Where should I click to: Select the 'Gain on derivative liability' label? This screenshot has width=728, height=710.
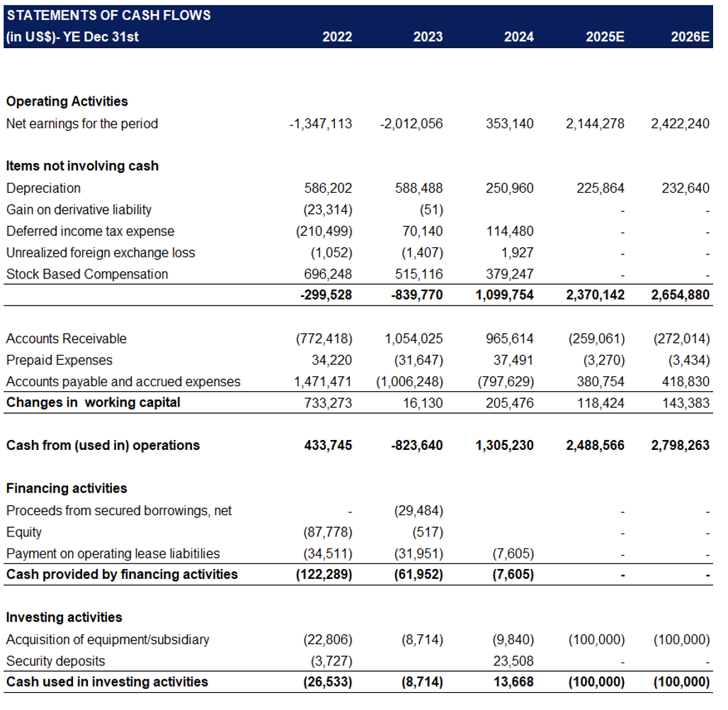[x=79, y=210]
